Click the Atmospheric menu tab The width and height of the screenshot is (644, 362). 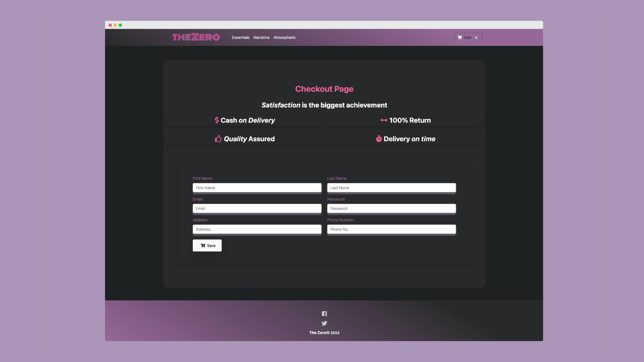(x=284, y=38)
